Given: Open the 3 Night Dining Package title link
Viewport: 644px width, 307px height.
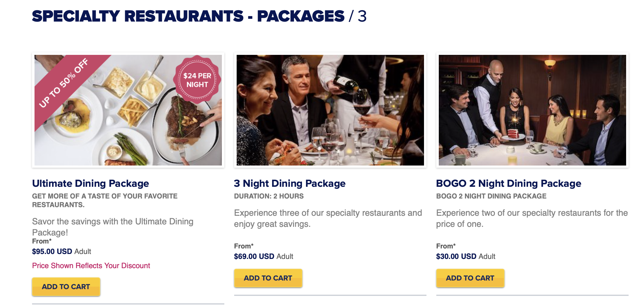Looking at the screenshot, I should coord(290,183).
